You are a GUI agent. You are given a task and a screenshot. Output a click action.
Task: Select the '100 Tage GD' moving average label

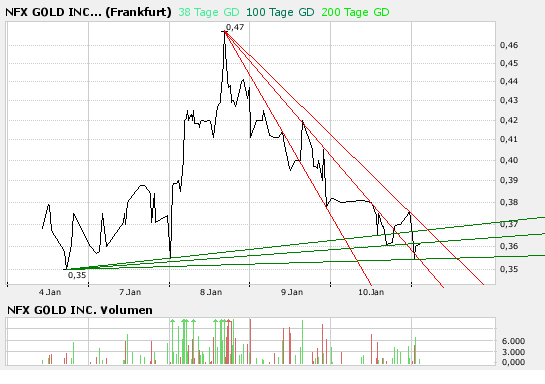[280, 12]
